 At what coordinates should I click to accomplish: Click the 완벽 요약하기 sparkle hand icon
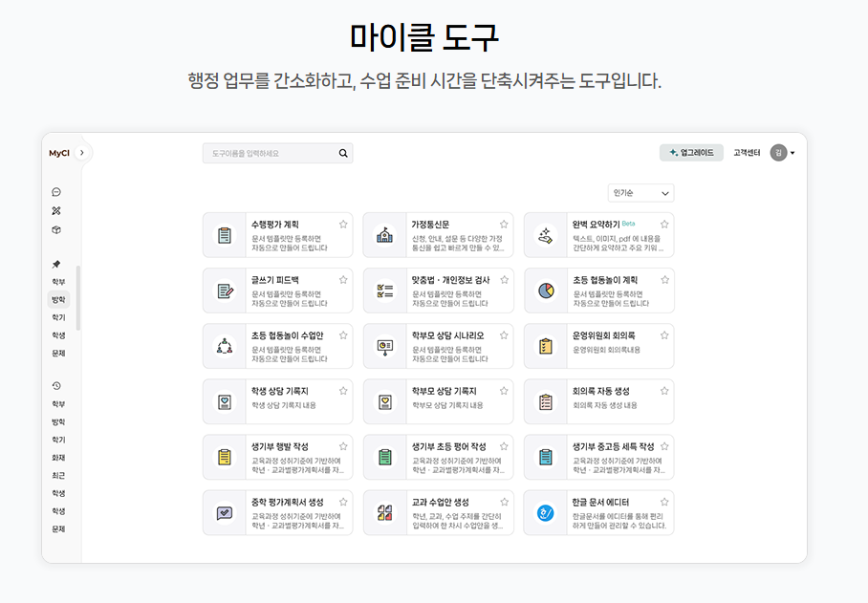[546, 235]
